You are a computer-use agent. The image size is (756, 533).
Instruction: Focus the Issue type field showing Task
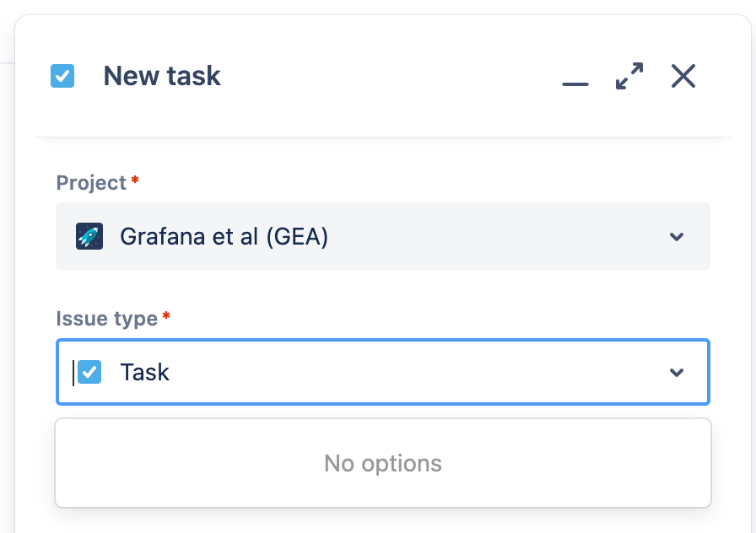383,372
